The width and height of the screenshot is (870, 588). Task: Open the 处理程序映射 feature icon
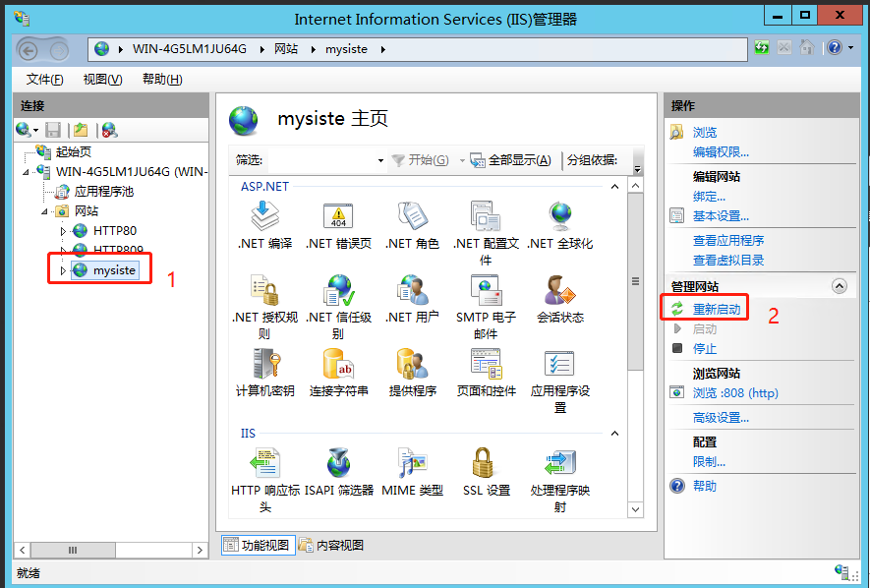(560, 480)
